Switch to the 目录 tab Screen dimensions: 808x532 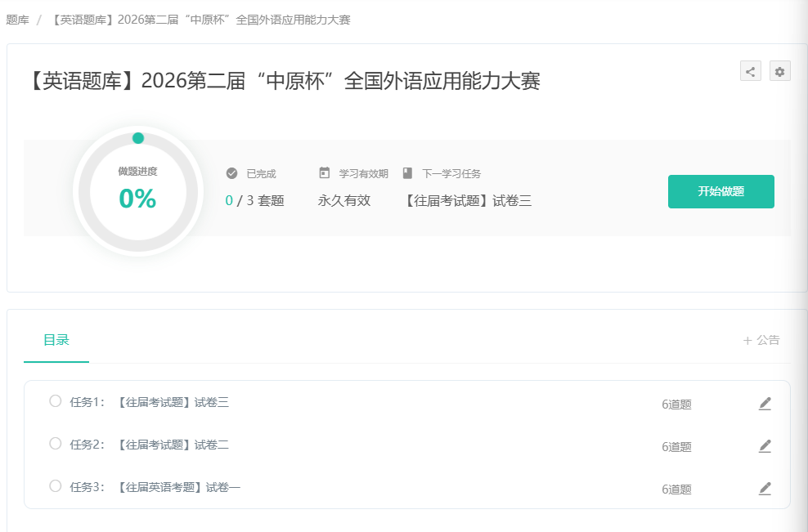pos(56,341)
